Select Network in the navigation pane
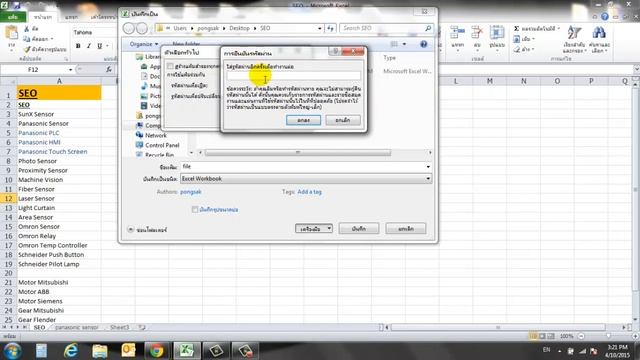 tap(156, 135)
